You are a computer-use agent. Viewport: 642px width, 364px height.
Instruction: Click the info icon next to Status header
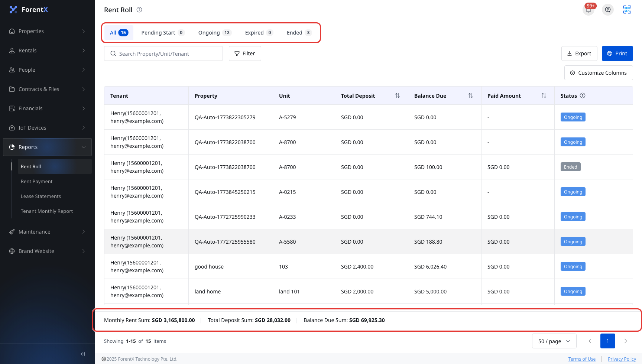point(583,95)
